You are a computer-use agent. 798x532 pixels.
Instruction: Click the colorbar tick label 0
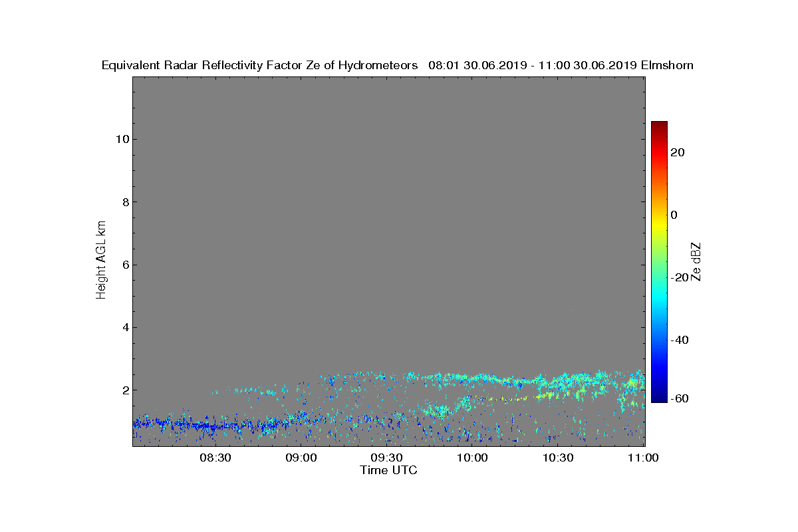pos(675,215)
